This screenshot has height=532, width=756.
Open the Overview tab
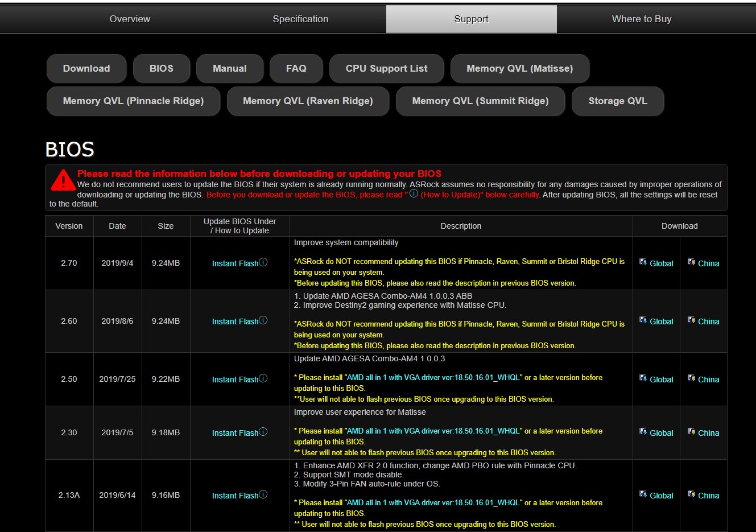[x=130, y=19]
